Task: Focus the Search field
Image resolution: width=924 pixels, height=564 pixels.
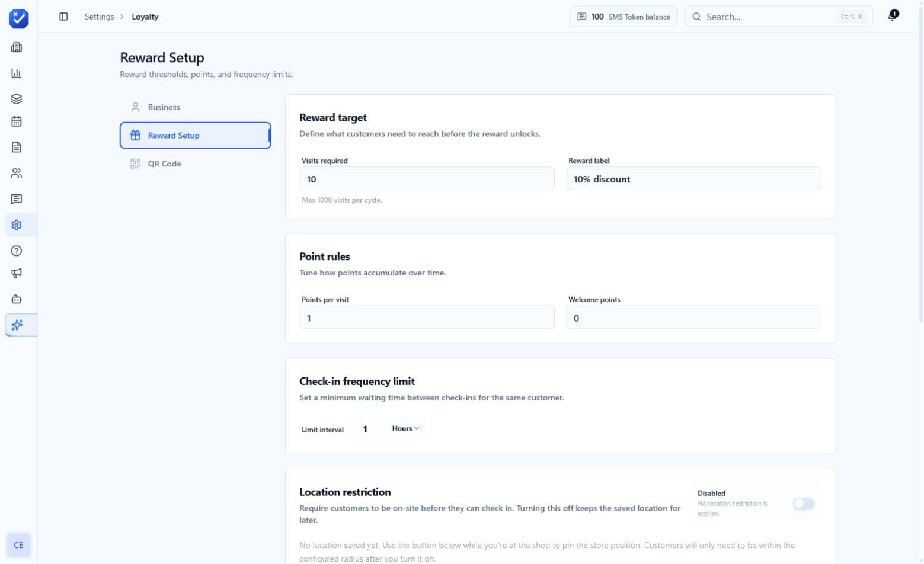Action: (779, 17)
